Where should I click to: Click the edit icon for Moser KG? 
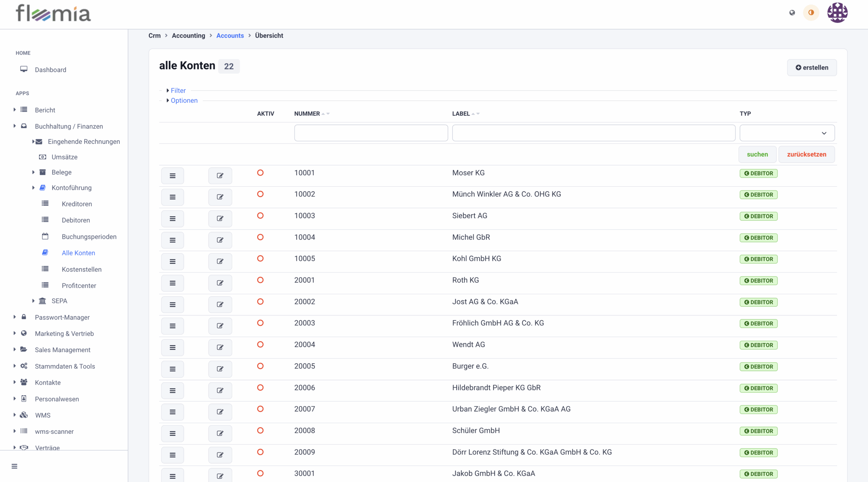pyautogui.click(x=220, y=176)
